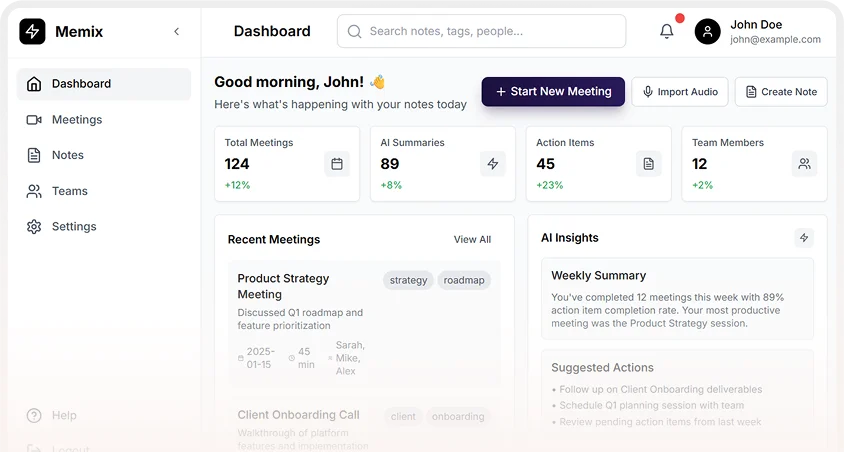Click the lightning icon in AI Summaries card
This screenshot has height=452, width=844.
[493, 164]
